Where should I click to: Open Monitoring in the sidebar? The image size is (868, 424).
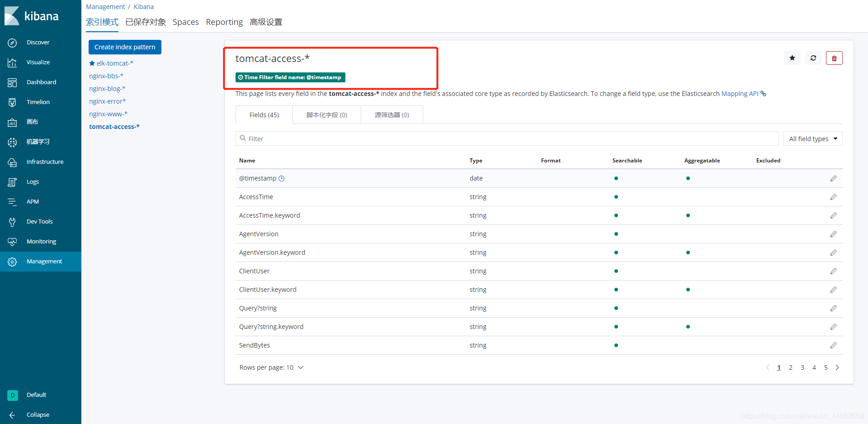41,242
